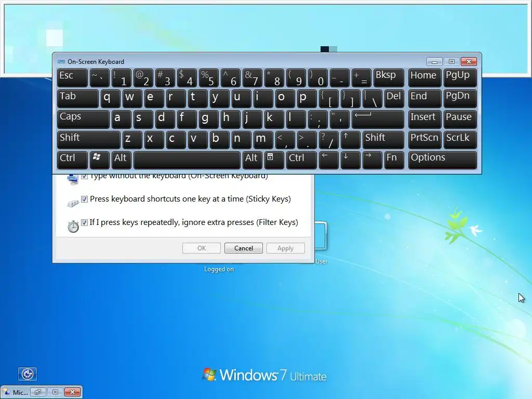This screenshot has height=399, width=532.
Task: Click the Cancel button in dialog
Action: [244, 248]
